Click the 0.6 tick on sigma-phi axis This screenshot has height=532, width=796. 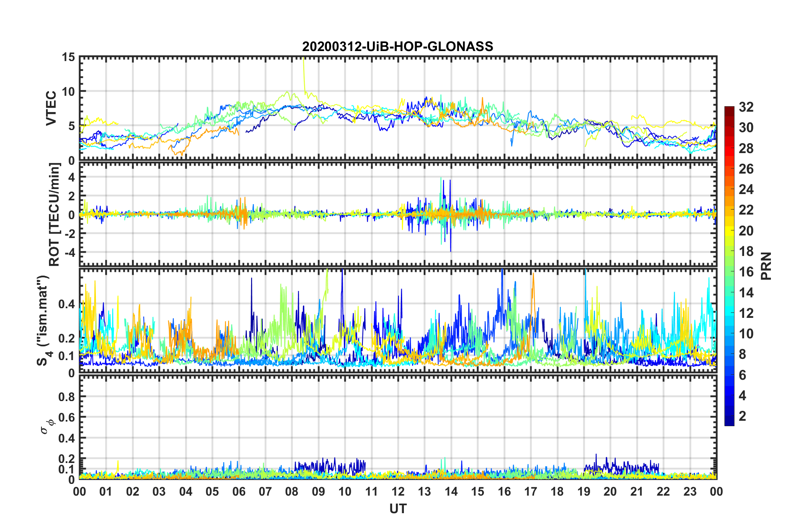click(67, 417)
